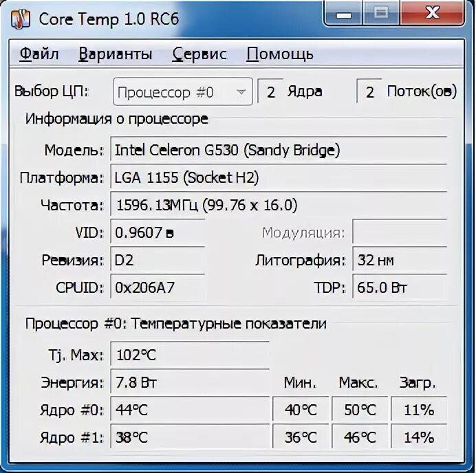Click Ядро #0 minimum temperature 40°C
The width and height of the screenshot is (476, 473).
tap(301, 410)
